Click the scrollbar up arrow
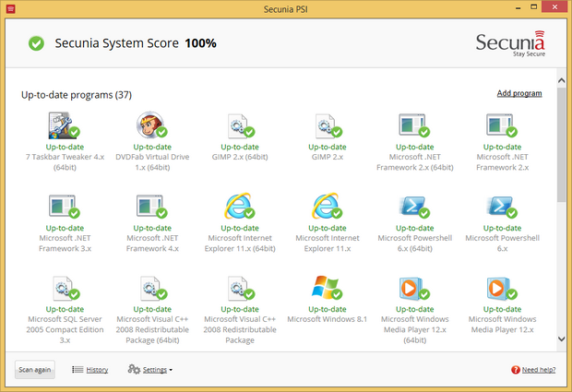The height and width of the screenshot is (392, 572). tap(562, 80)
